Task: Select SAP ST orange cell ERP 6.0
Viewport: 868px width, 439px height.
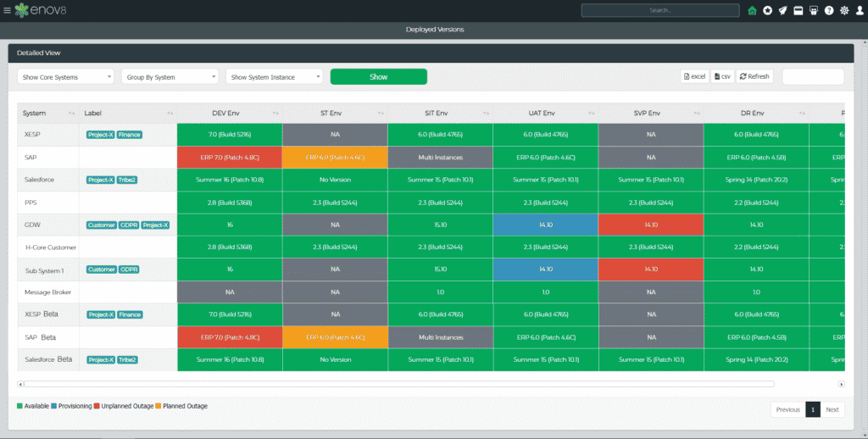Action: coord(335,158)
